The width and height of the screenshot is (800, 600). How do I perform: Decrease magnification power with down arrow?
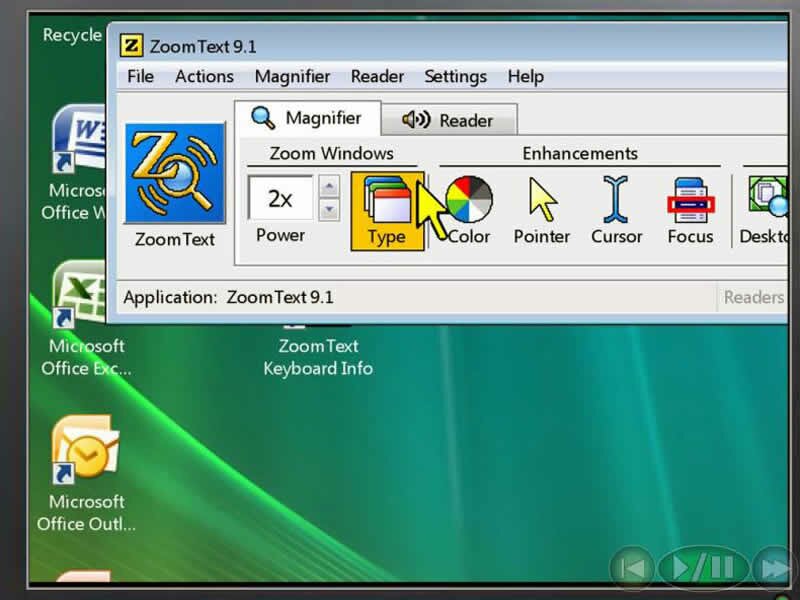[x=329, y=210]
